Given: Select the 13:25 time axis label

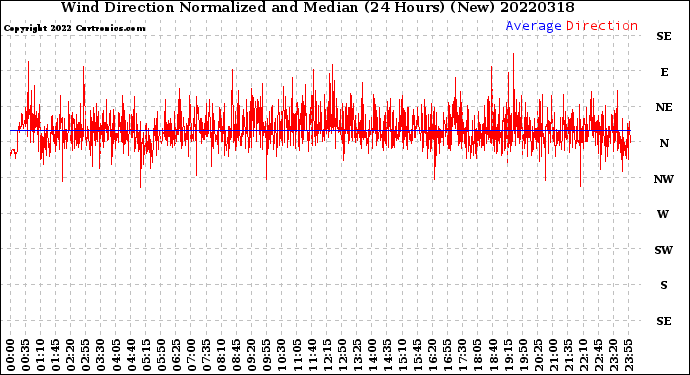Looking at the screenshot, I should pyautogui.click(x=357, y=355).
